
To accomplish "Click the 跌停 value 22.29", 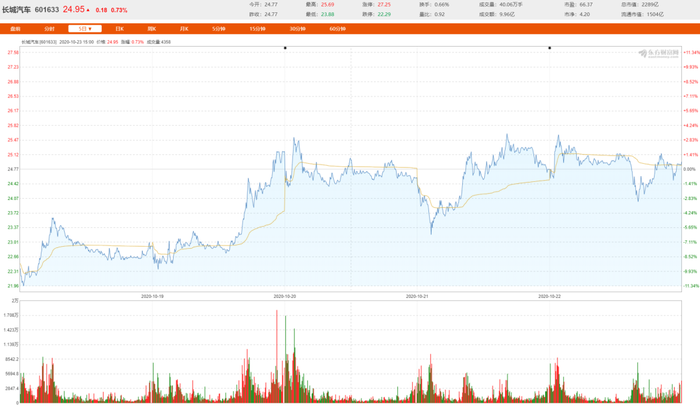I will tap(384, 14).
